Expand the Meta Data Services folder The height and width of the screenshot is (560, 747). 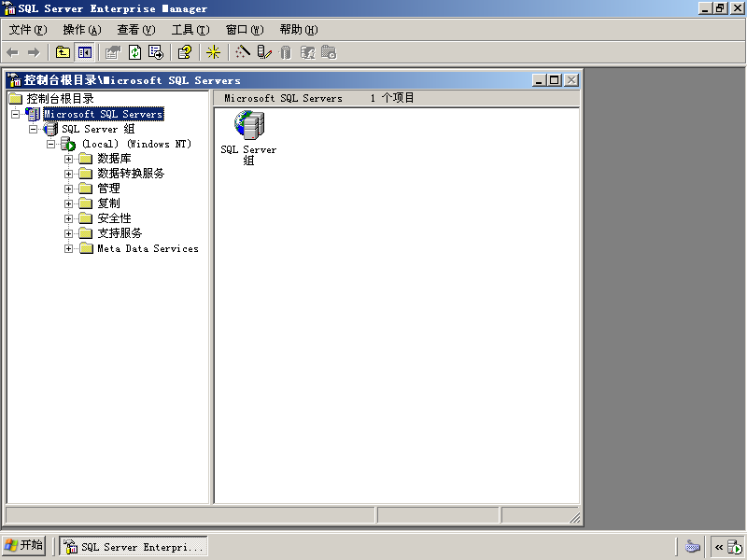pyautogui.click(x=68, y=248)
